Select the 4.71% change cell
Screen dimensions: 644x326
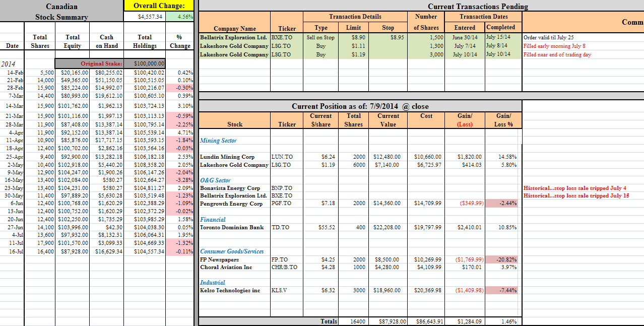(x=179, y=133)
